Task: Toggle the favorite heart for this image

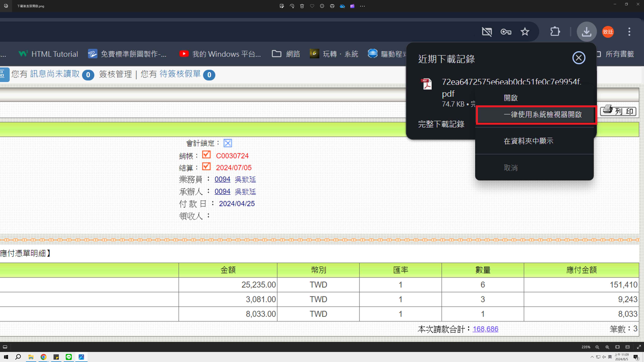Action: [312, 6]
